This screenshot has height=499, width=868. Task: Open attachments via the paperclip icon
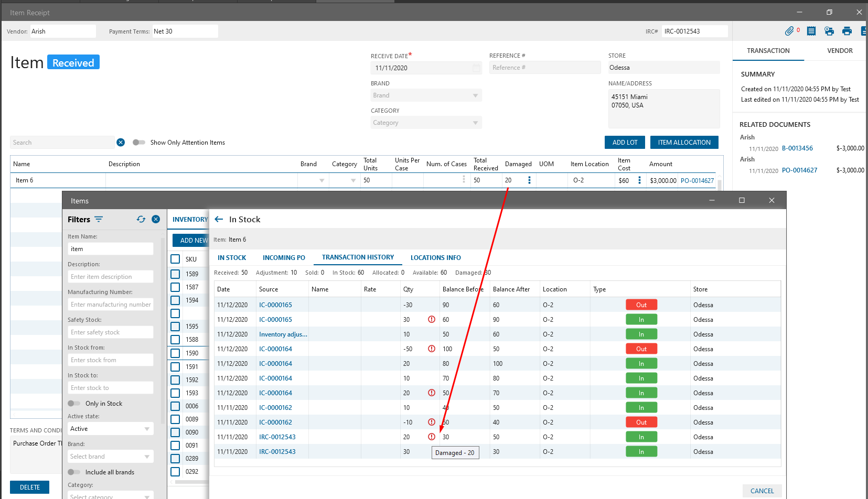click(x=789, y=31)
